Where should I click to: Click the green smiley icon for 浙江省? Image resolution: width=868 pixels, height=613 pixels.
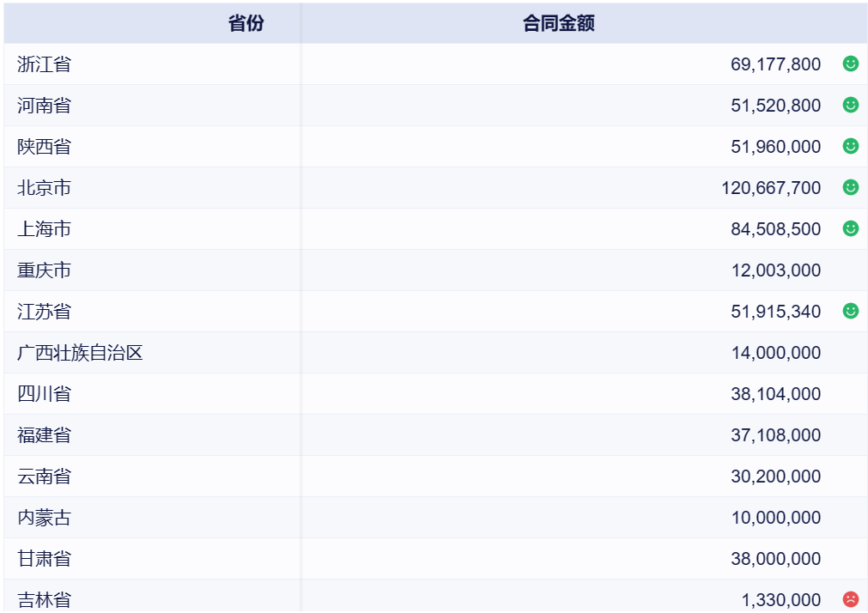[x=850, y=64]
